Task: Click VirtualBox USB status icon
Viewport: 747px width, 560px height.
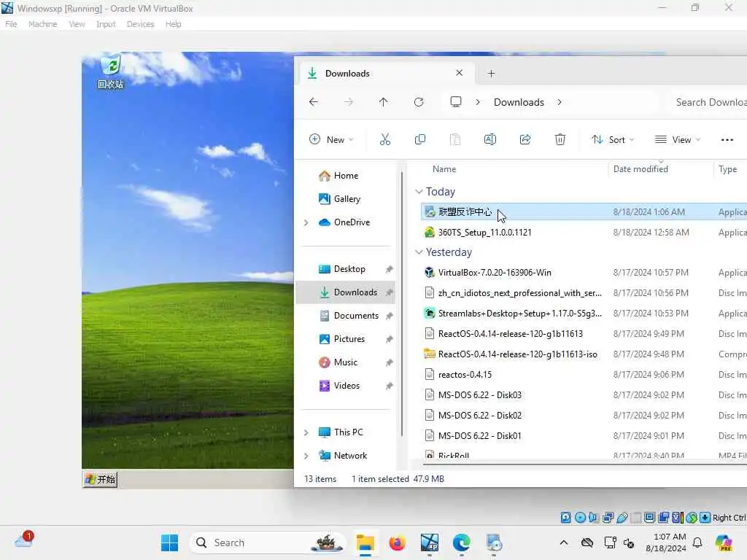Action: (622, 518)
